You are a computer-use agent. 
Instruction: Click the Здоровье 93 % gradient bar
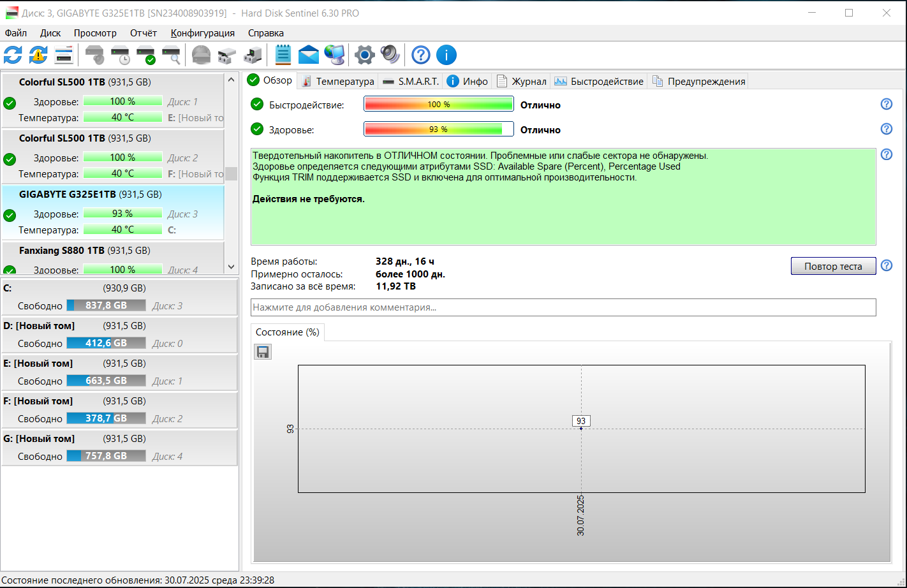click(x=439, y=129)
